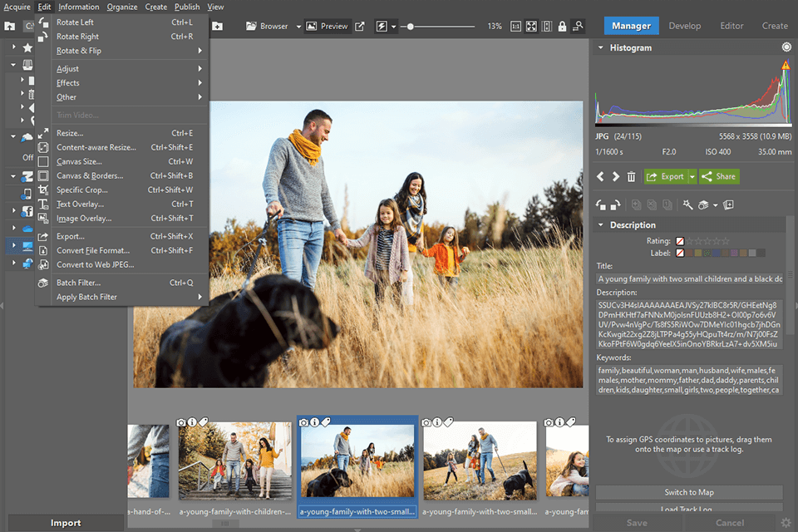Screen dimensions: 798x532
Task: Delete the current photo with trash icon
Action: click(633, 176)
